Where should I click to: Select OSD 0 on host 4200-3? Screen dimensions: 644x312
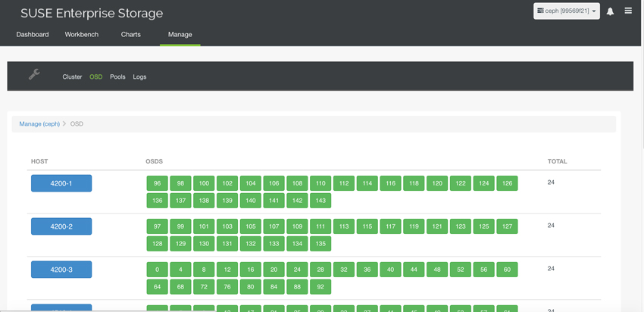coord(158,270)
